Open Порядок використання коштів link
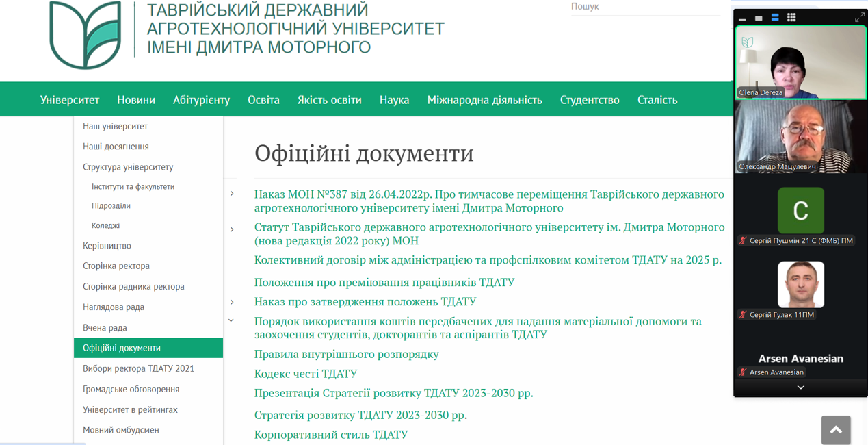Viewport: 868px width, 445px height. click(478, 328)
